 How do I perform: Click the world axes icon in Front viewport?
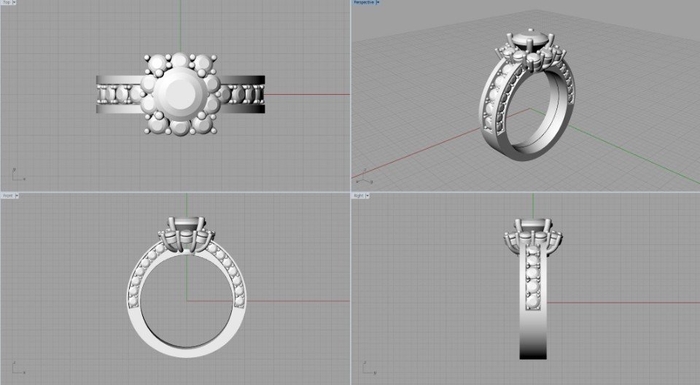[18, 368]
